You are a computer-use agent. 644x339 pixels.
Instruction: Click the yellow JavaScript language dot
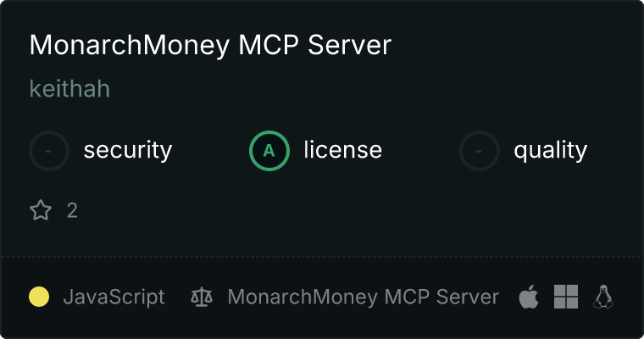click(x=39, y=297)
